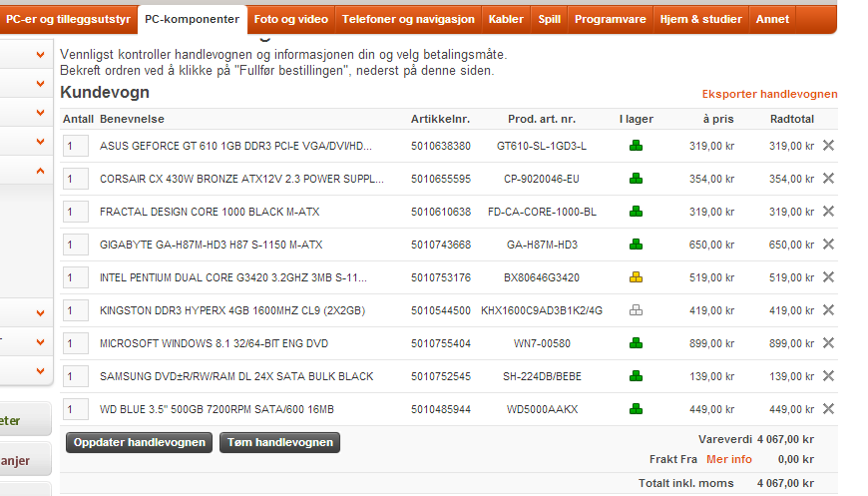This screenshot has width=868, height=496.
Task: Open PC-er og tilleggsutstyr tab
Action: [x=68, y=19]
